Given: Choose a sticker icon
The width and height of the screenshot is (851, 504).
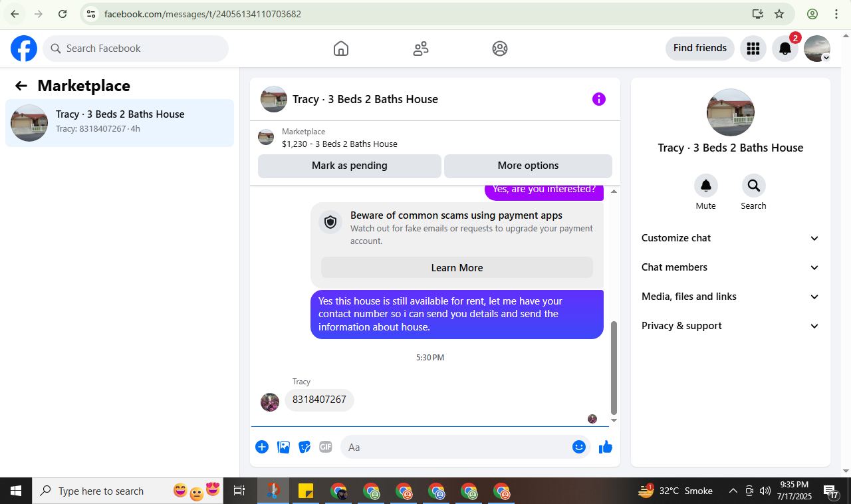Looking at the screenshot, I should coord(304,447).
